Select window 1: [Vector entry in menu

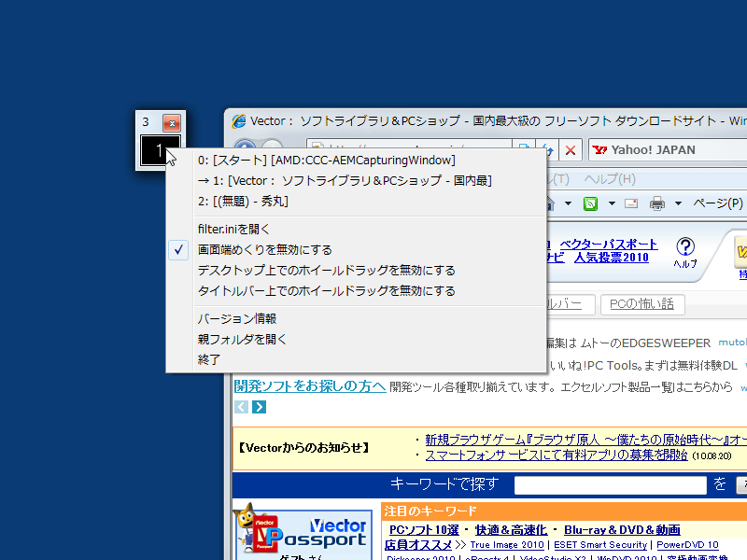[x=356, y=181]
